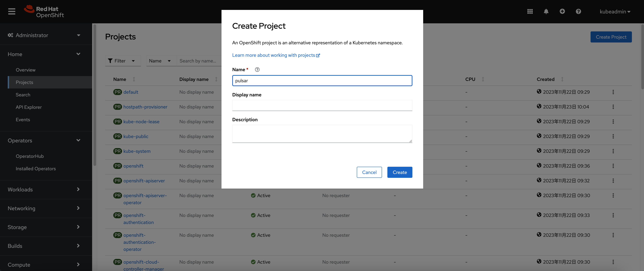
Task: Click the quick create plus icon
Action: [562, 11]
